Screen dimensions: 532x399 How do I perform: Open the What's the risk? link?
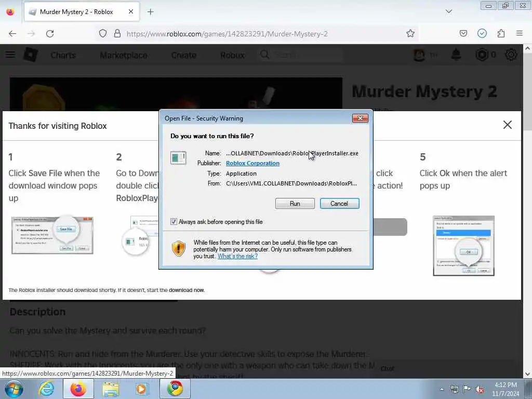coord(237,256)
